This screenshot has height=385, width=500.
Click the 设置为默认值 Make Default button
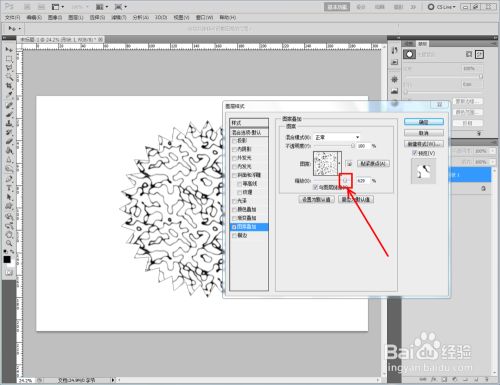pyautogui.click(x=316, y=200)
